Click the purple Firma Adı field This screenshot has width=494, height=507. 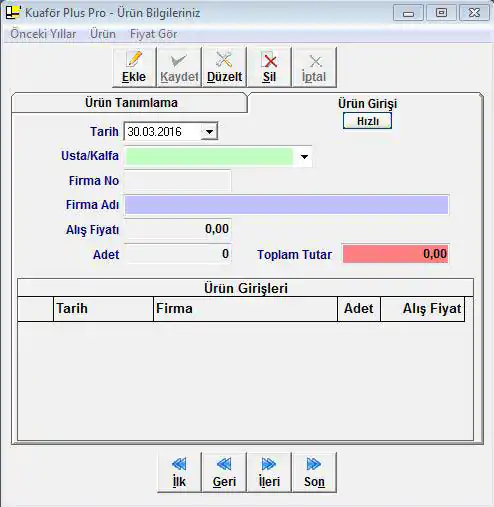287,205
